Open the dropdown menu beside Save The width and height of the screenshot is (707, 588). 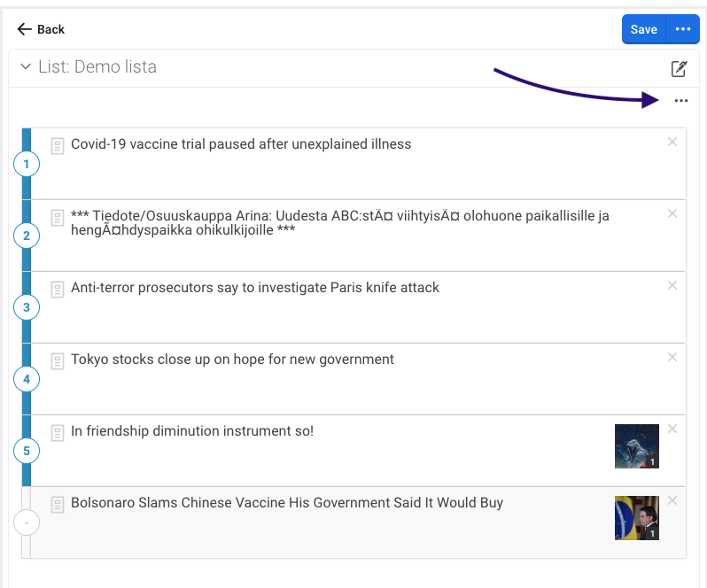(682, 29)
